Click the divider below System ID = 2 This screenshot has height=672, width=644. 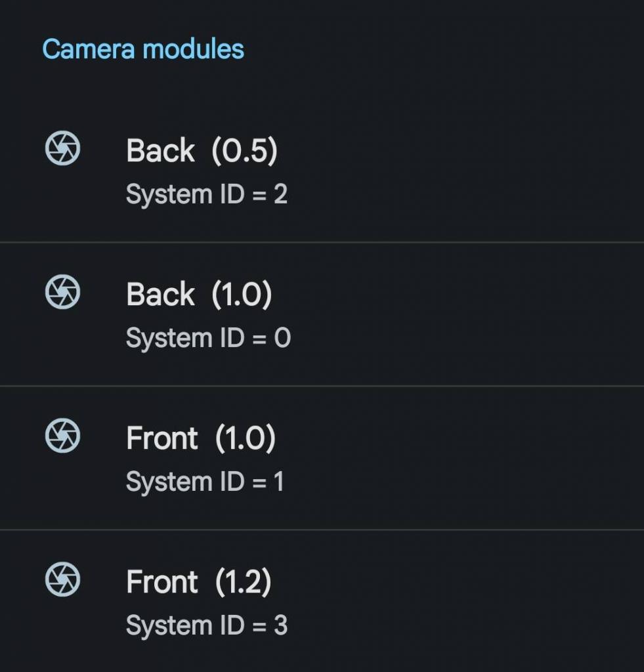[322, 242]
